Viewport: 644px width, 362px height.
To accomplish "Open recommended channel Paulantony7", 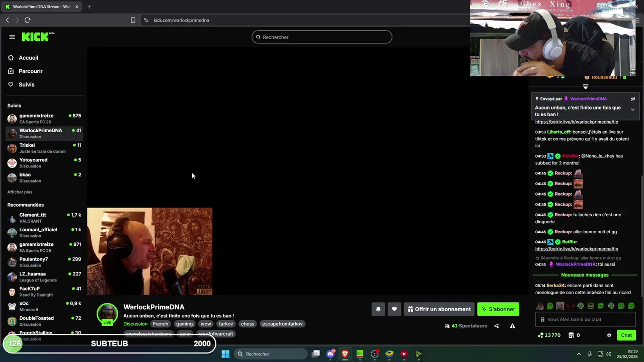I will coord(44,262).
